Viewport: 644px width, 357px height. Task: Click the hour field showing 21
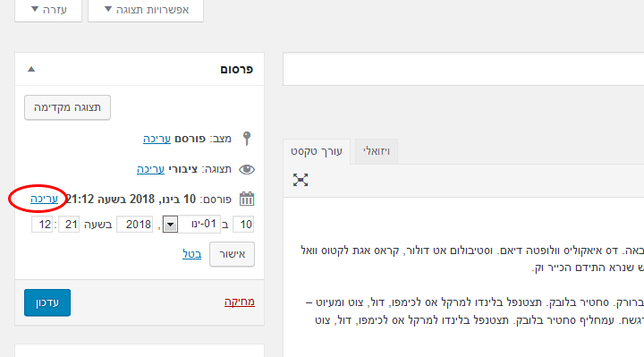click(69, 225)
